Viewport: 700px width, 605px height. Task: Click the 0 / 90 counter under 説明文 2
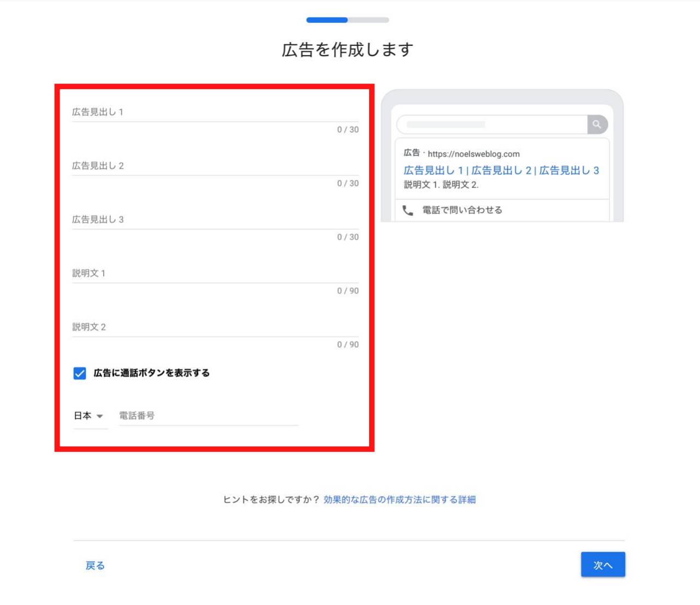coord(348,344)
